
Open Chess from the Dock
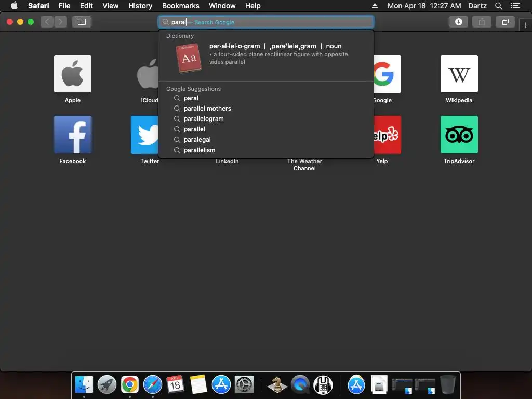[x=277, y=385]
